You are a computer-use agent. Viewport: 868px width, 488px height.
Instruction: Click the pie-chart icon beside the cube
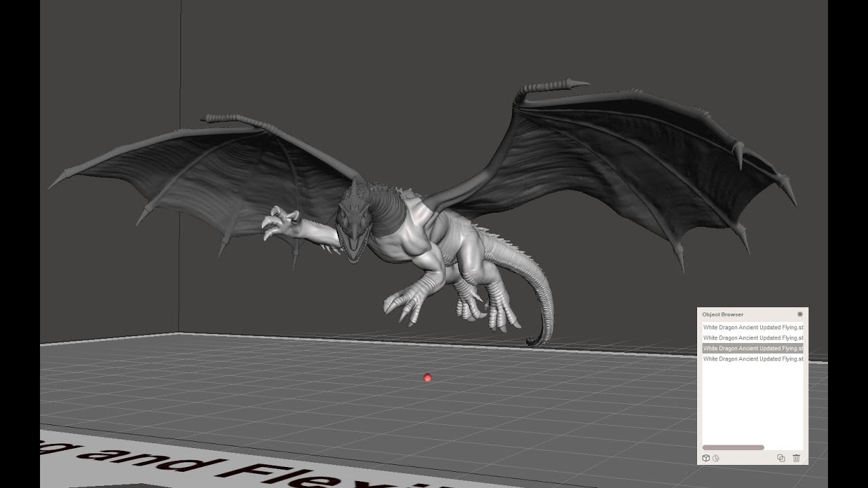(715, 458)
